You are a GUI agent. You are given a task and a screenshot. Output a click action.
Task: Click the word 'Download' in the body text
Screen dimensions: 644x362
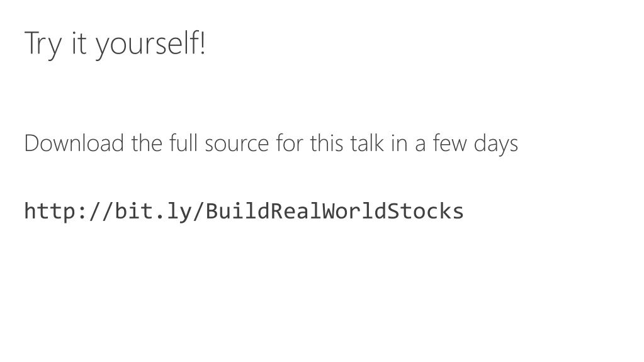(74, 143)
